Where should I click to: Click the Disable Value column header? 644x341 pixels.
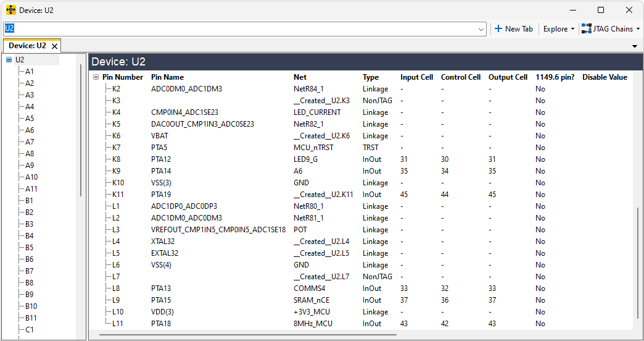(x=605, y=77)
